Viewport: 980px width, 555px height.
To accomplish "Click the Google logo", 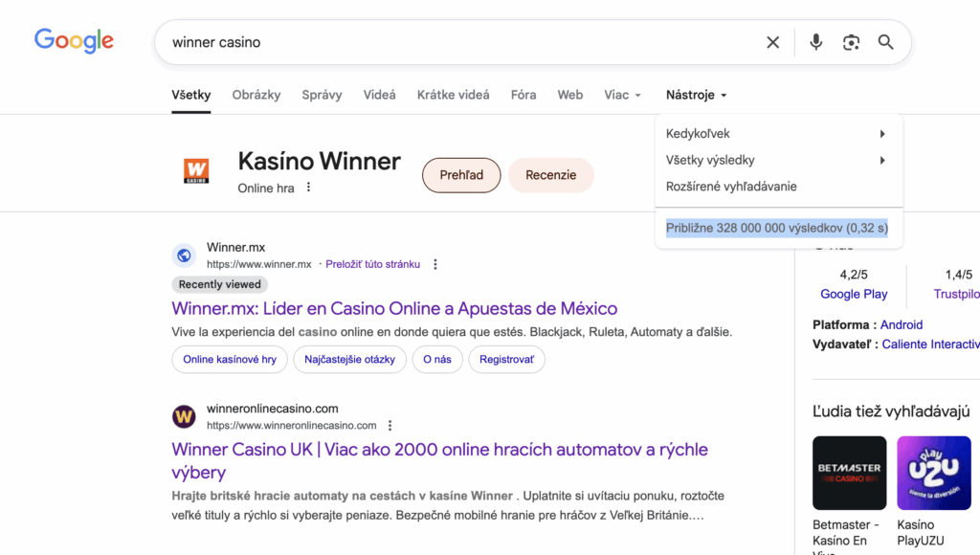I will (74, 41).
